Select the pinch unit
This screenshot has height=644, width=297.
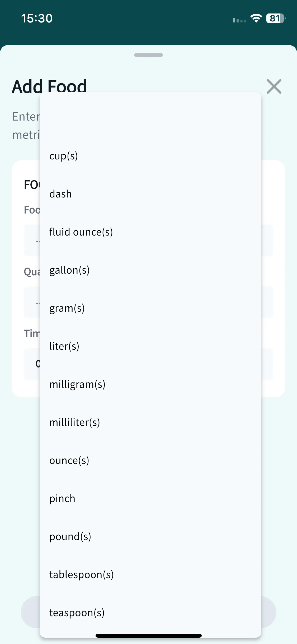(x=150, y=499)
